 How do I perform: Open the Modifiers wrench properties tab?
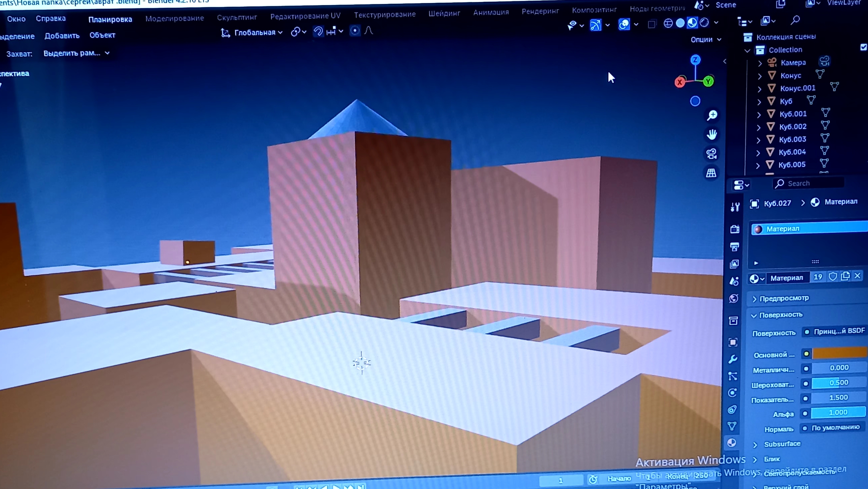733,360
